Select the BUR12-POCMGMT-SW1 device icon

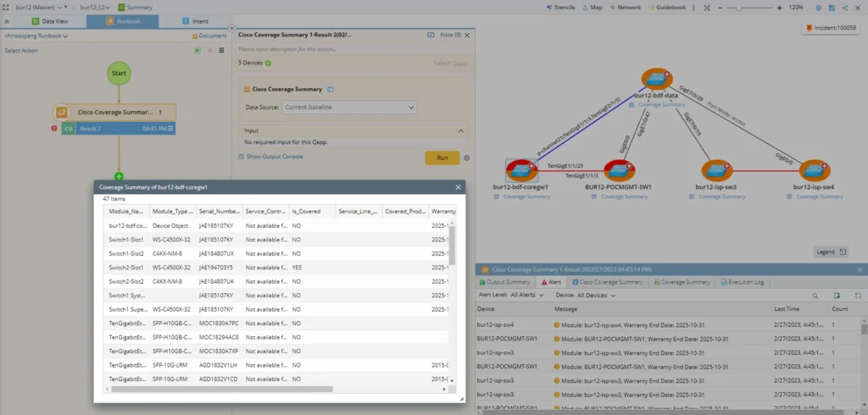click(619, 170)
